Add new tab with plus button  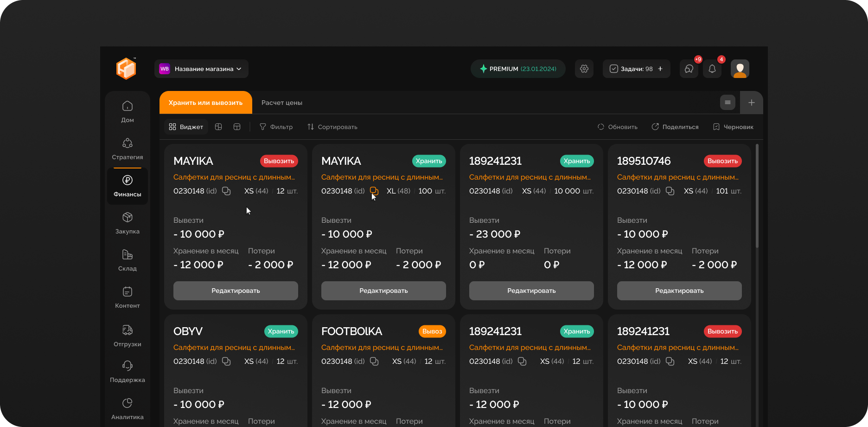(x=751, y=103)
